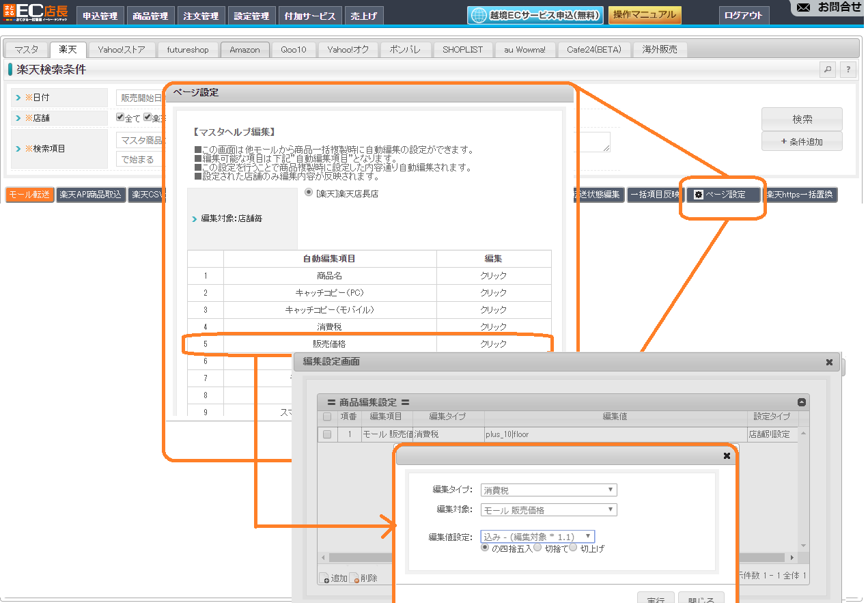The width and height of the screenshot is (868, 603).
Task: Click the 削除 delete-row icon
Action: tap(354, 578)
